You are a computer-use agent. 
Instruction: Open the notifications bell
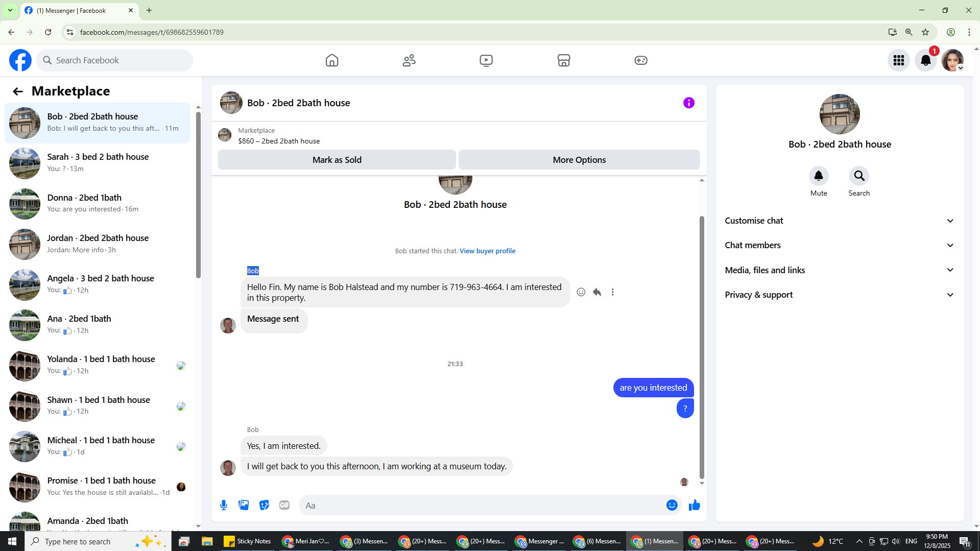tap(925, 60)
